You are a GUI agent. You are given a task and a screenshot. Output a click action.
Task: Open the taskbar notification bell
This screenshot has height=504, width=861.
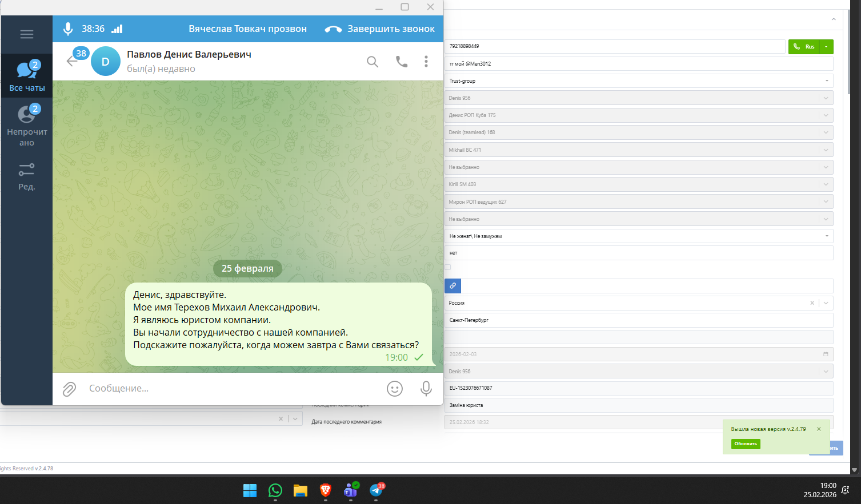click(846, 490)
